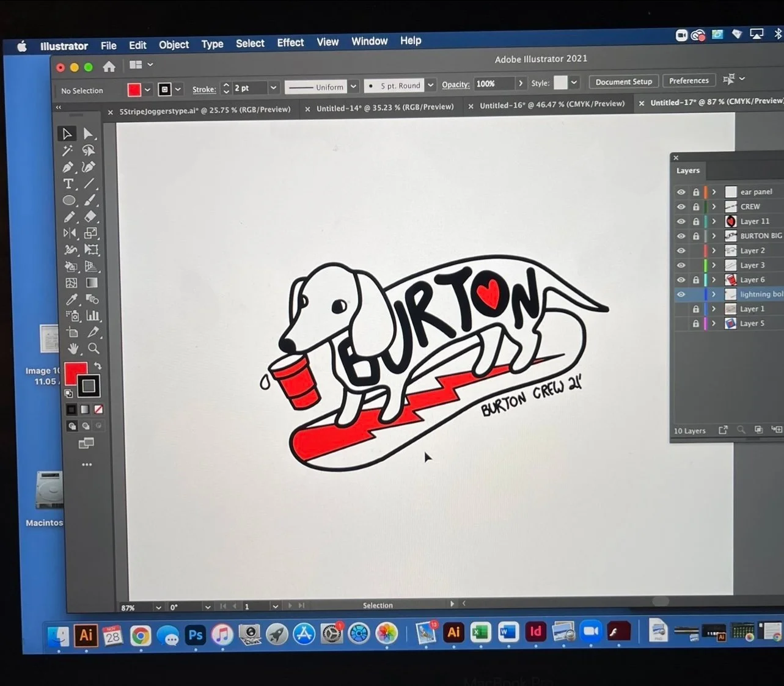The height and width of the screenshot is (686, 784).
Task: Select the Blend tool
Action: coord(92,299)
